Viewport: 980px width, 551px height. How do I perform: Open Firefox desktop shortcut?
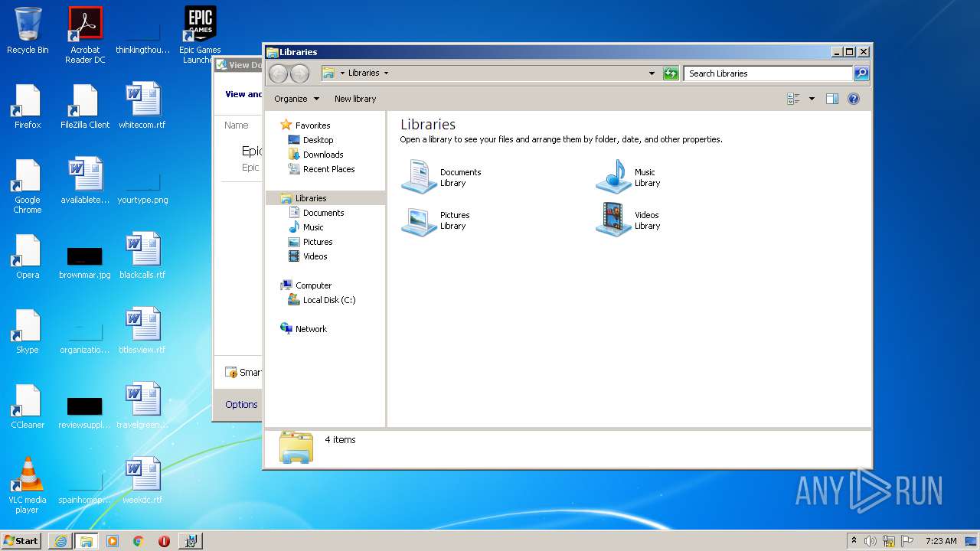pos(28,106)
